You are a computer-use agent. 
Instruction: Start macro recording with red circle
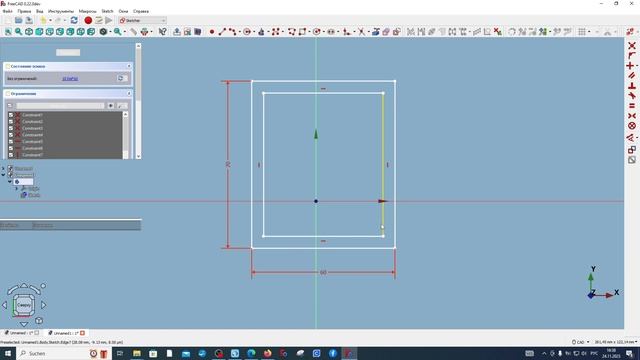tap(88, 20)
